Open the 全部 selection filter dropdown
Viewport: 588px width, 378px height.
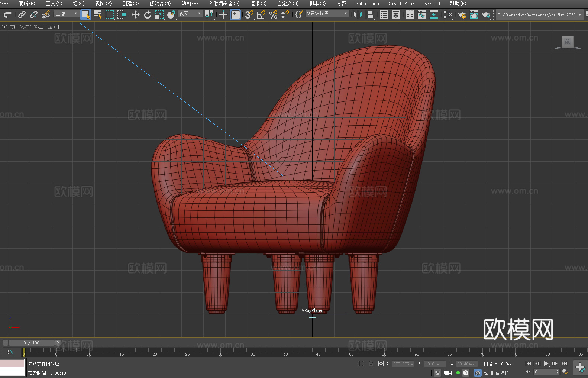click(x=67, y=13)
